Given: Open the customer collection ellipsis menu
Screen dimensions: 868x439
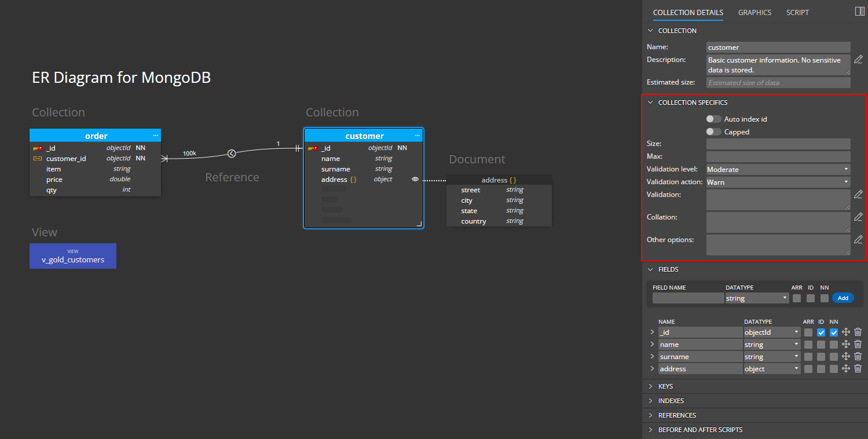Looking at the screenshot, I should click(x=417, y=136).
